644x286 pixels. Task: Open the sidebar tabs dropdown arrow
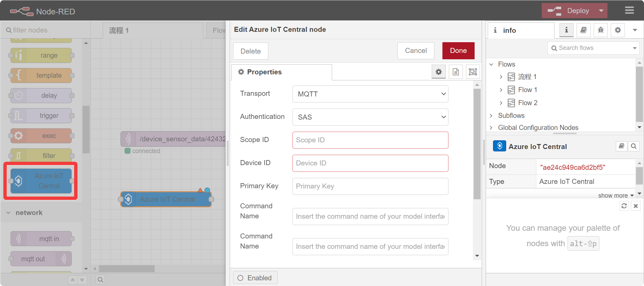(x=635, y=30)
